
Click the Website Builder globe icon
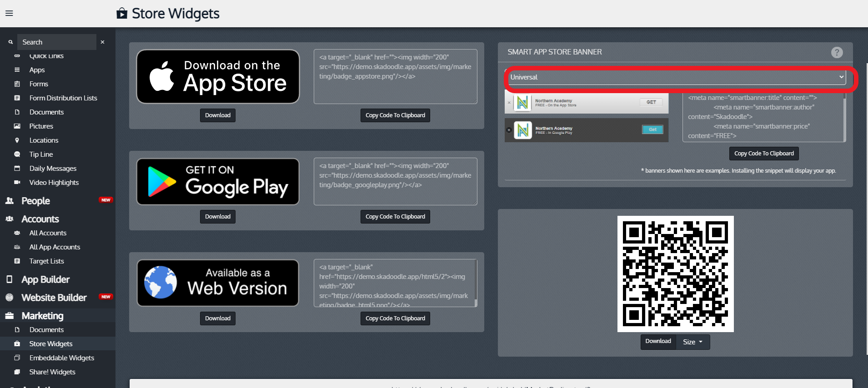click(x=10, y=298)
